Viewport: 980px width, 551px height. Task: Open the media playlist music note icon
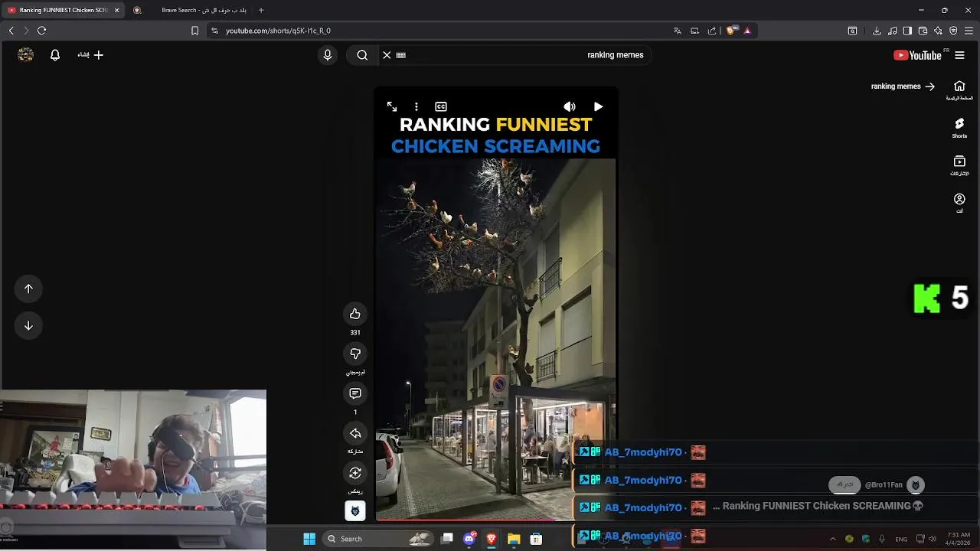tap(892, 31)
